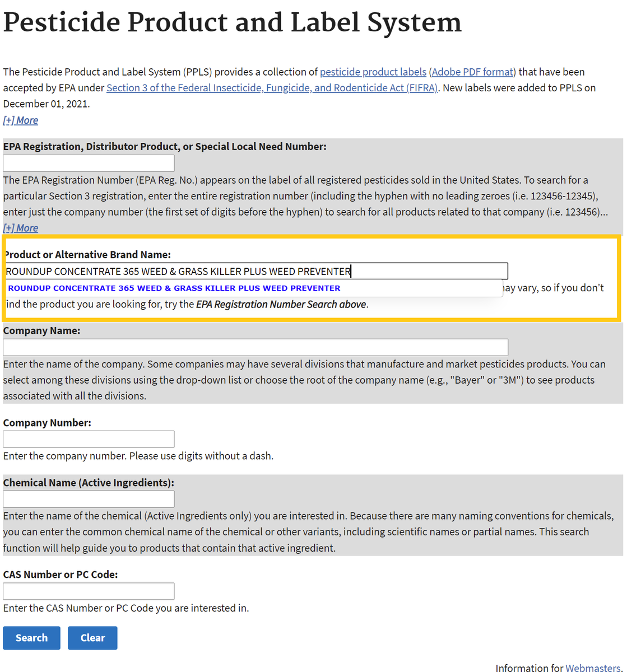627x672 pixels.
Task: Open the Webmasters link
Action: pos(593,668)
